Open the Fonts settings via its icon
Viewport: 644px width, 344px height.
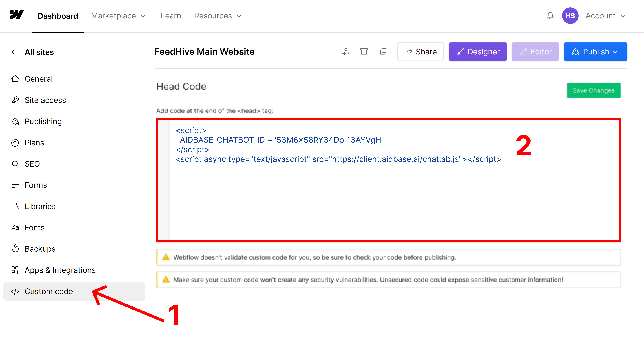point(15,227)
